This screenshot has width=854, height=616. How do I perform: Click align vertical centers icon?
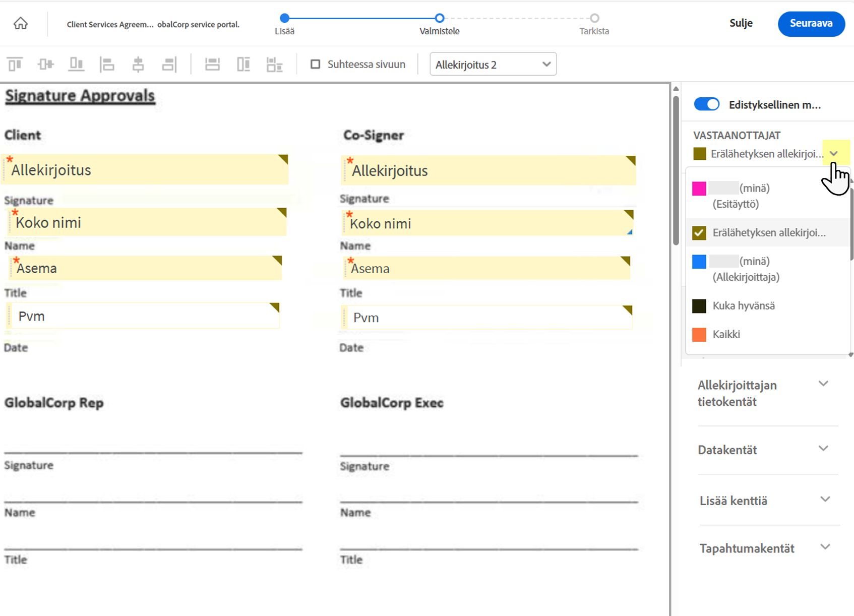46,65
